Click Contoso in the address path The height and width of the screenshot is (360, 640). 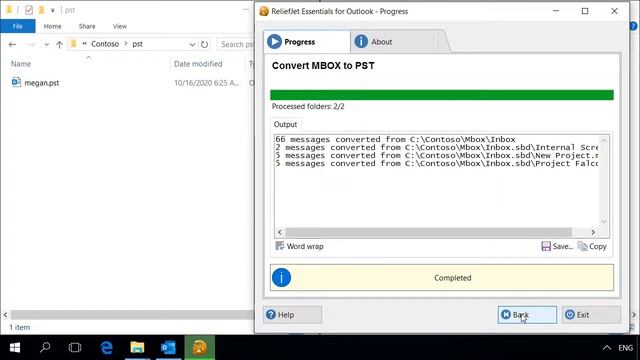pos(105,44)
